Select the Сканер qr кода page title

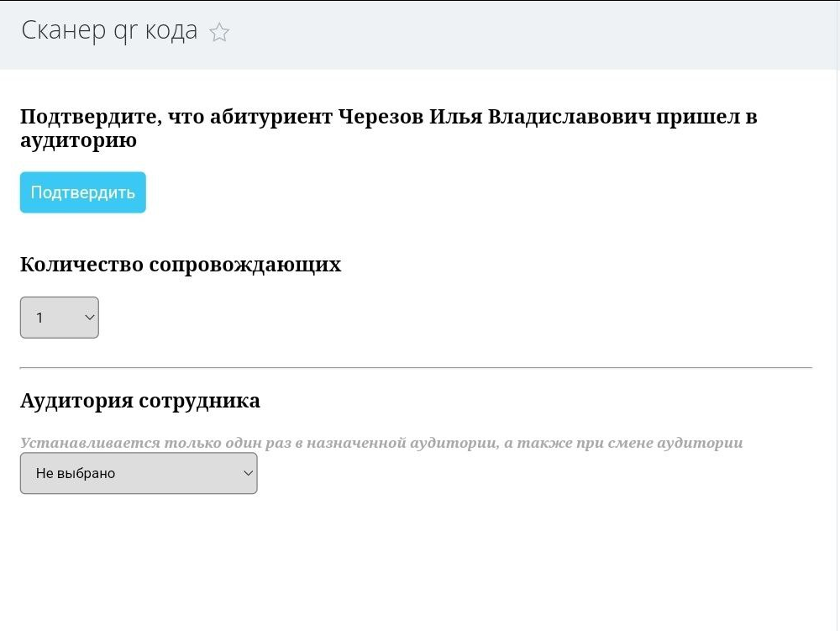[x=109, y=30]
